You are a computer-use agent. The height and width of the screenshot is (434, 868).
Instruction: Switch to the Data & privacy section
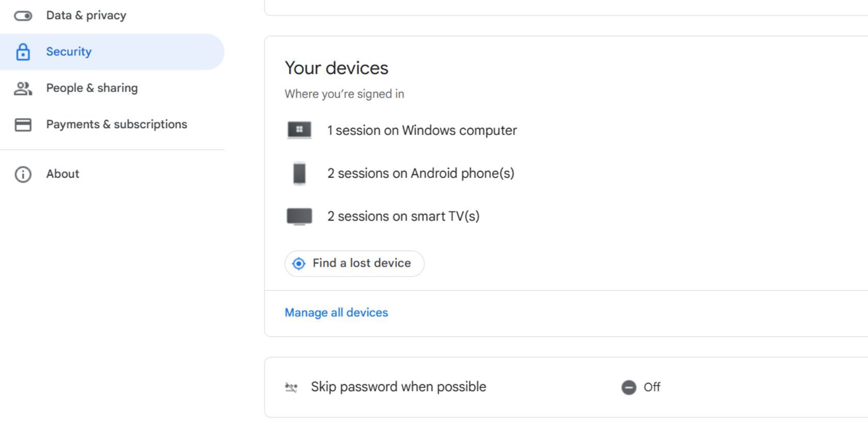coord(86,15)
